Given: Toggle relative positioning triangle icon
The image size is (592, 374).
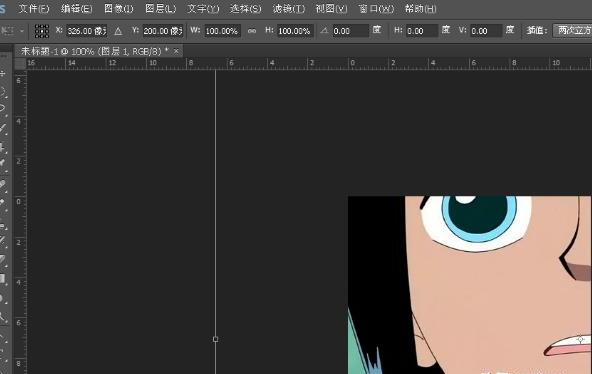Looking at the screenshot, I should [118, 31].
